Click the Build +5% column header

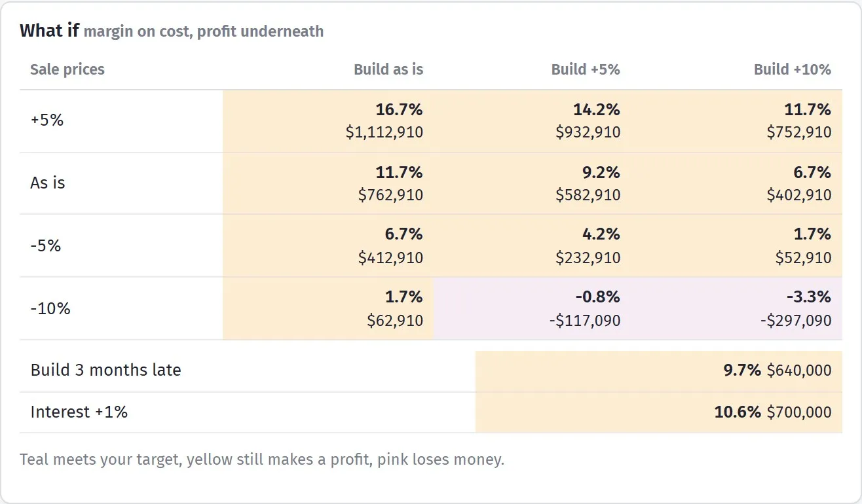[586, 69]
